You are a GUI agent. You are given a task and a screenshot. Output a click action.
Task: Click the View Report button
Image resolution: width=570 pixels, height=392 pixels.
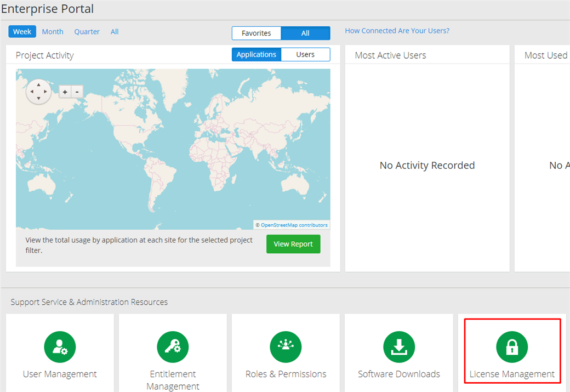point(293,244)
